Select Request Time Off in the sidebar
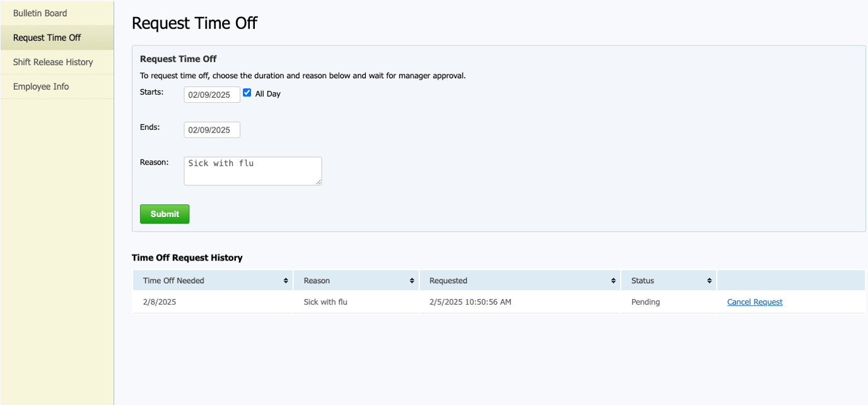The image size is (868, 405). pyautogui.click(x=47, y=38)
